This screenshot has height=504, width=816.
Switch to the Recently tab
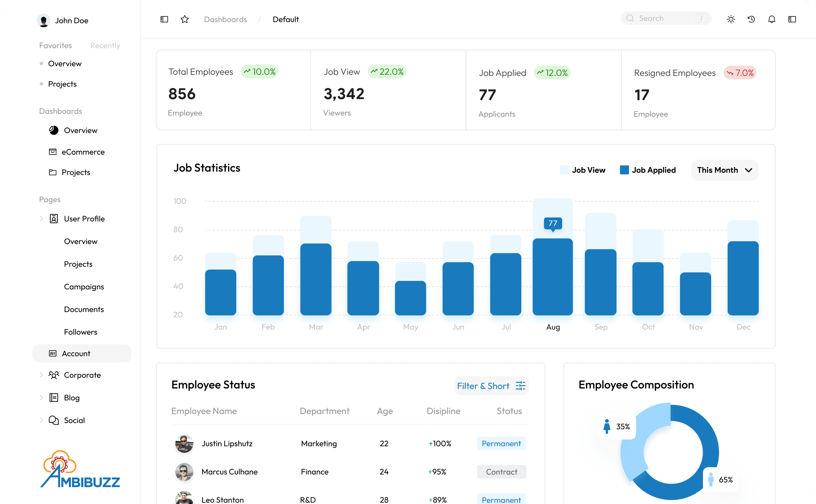105,46
